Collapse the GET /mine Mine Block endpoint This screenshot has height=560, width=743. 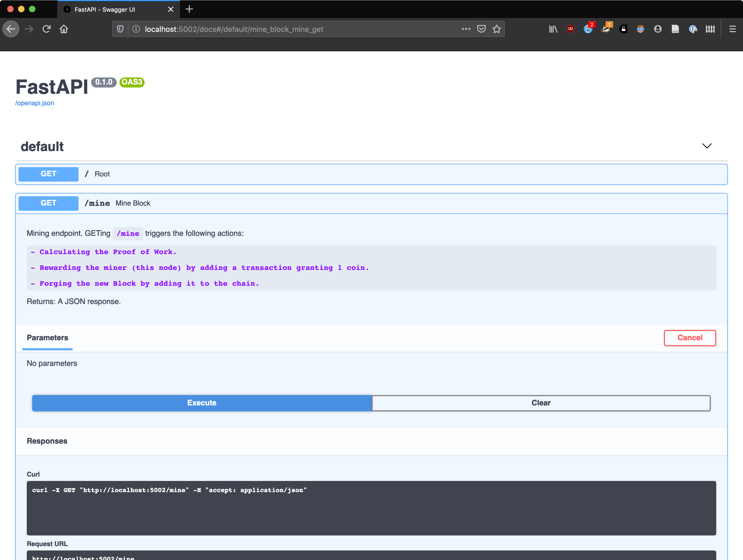pyautogui.click(x=371, y=203)
